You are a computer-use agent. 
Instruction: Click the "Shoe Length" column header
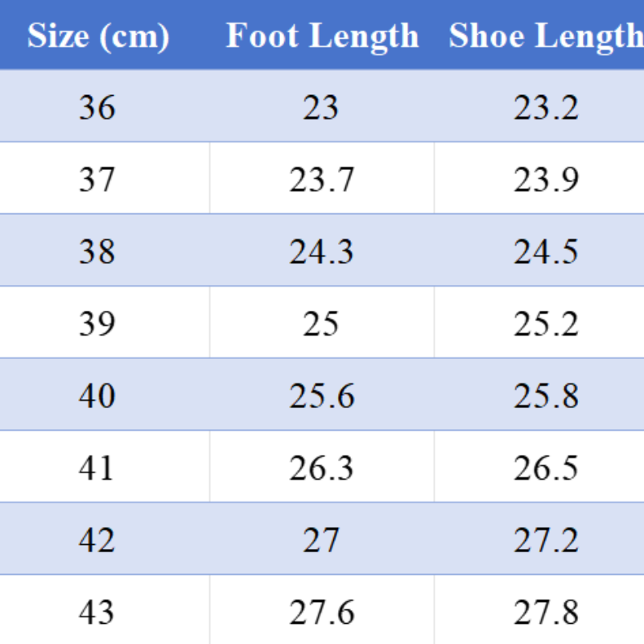(546, 36)
